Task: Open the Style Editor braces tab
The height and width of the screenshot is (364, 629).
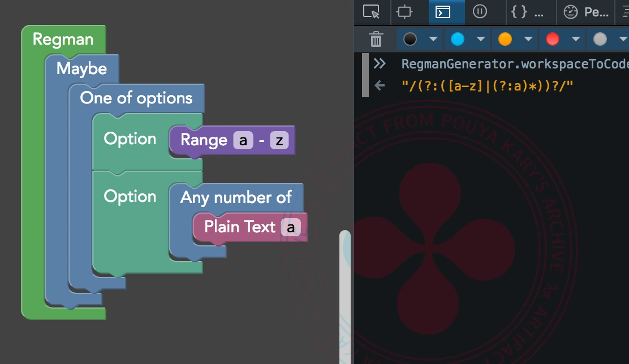Action: pos(527,11)
